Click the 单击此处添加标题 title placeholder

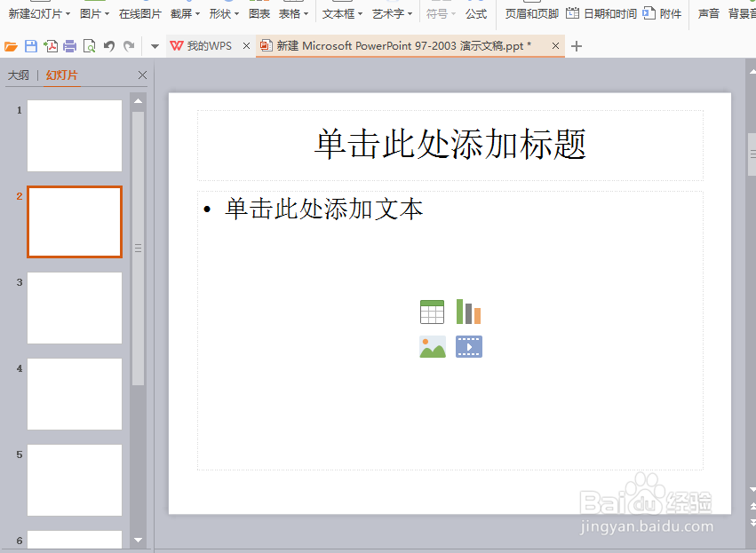coord(450,145)
